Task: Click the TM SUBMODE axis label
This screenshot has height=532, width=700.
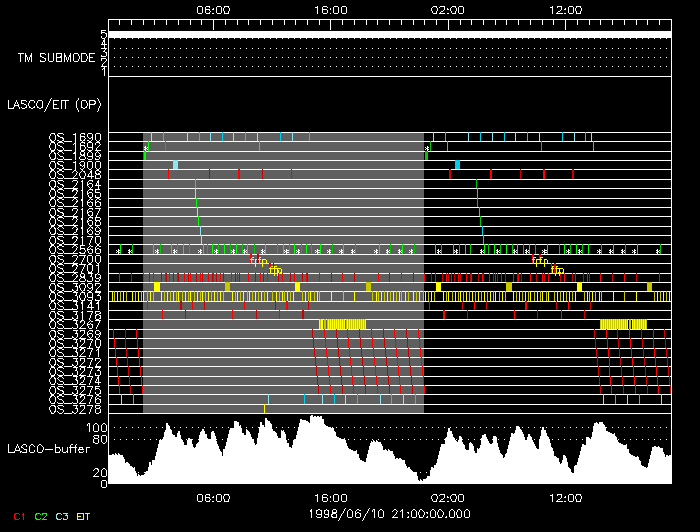Action: point(56,57)
